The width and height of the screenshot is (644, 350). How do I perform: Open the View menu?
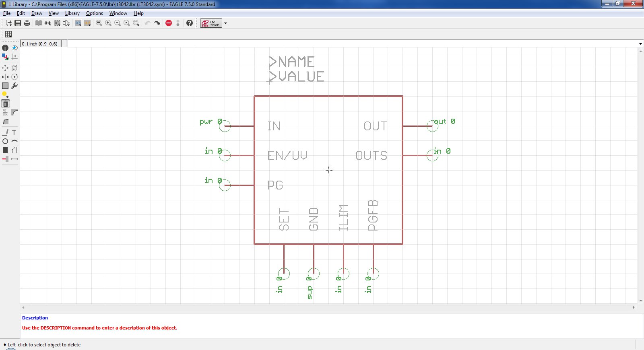click(54, 13)
